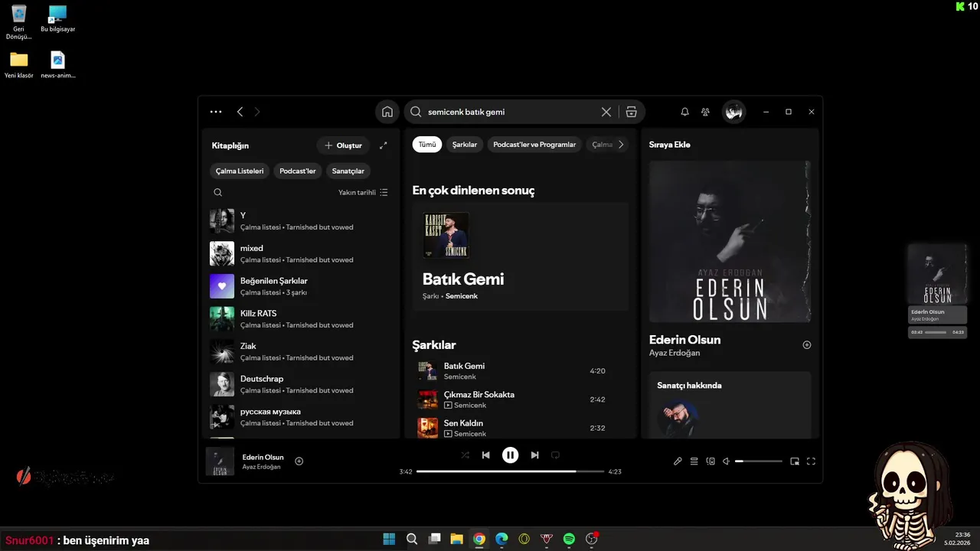Click the Ederin Olsun album cover
This screenshot has width=980, height=551.
pyautogui.click(x=730, y=242)
